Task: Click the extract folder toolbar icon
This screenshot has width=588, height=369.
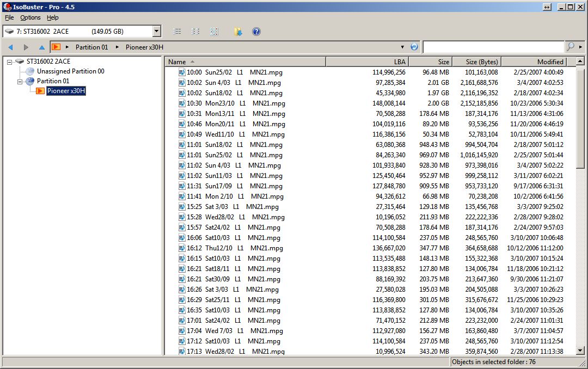Action: 238,32
